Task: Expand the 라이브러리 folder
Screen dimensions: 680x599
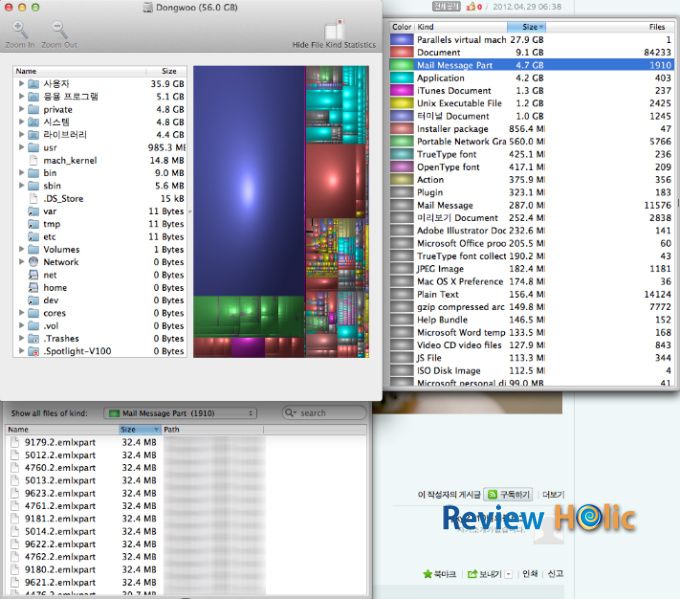Action: click(x=21, y=134)
